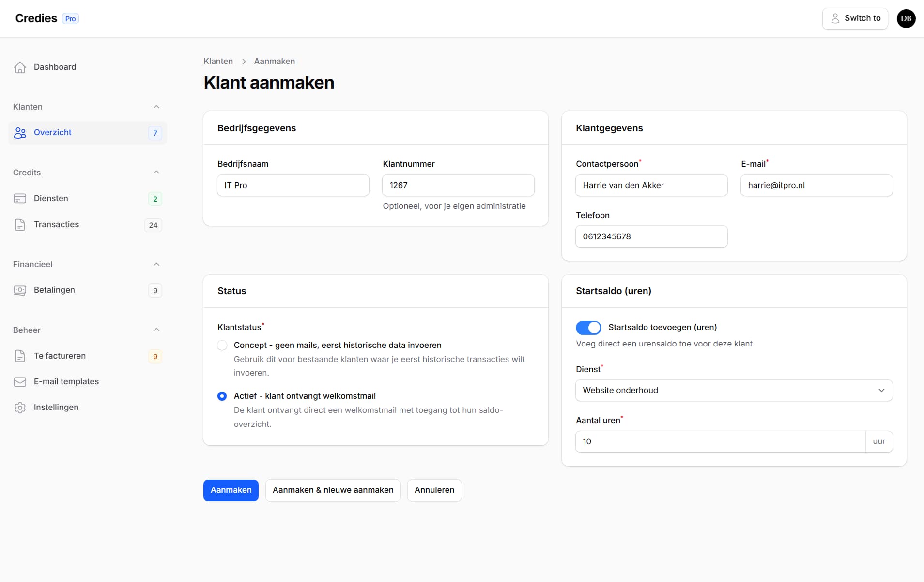924x582 pixels.
Task: Click the Overzicht count badge showing 7
Action: coord(155,133)
